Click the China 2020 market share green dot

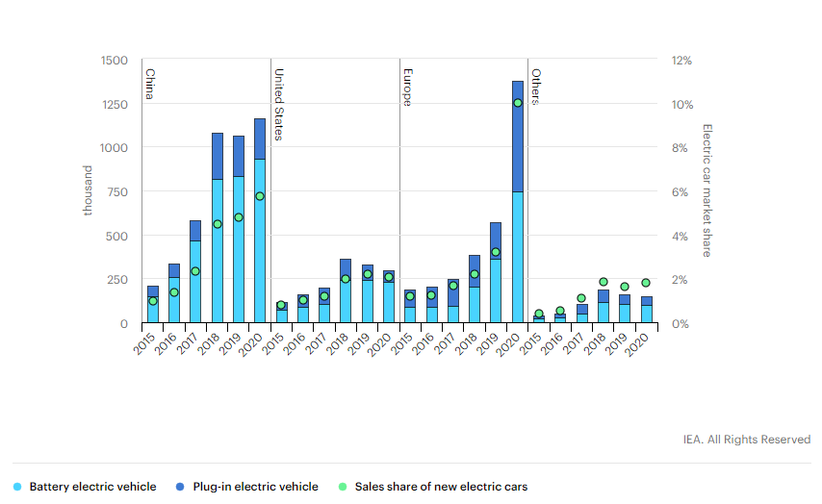(260, 196)
